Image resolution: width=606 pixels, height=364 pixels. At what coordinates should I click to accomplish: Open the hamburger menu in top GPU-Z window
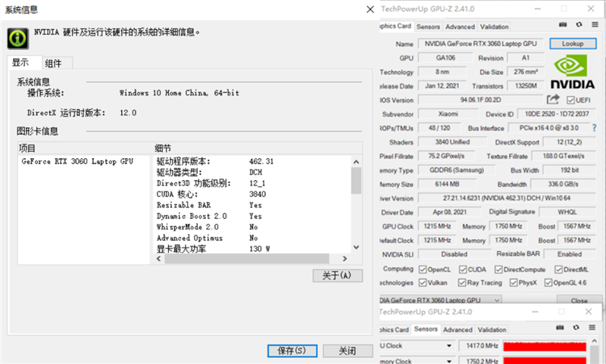595,25
